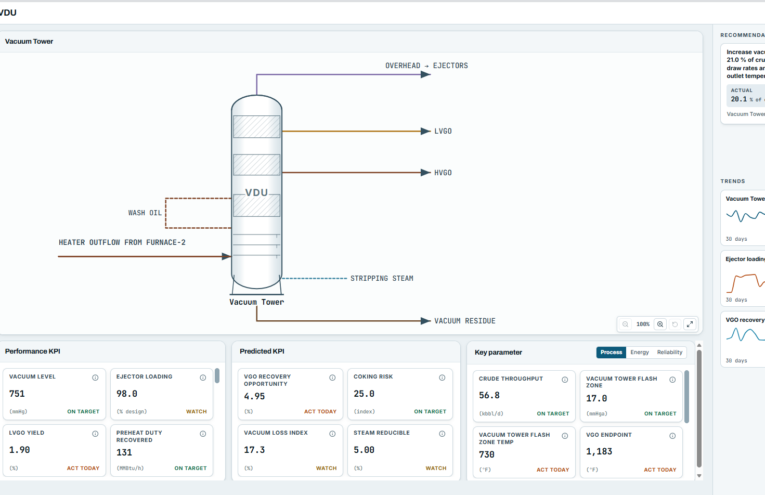
Task: Show info for Vacuum Loss Index card
Action: 332,434
